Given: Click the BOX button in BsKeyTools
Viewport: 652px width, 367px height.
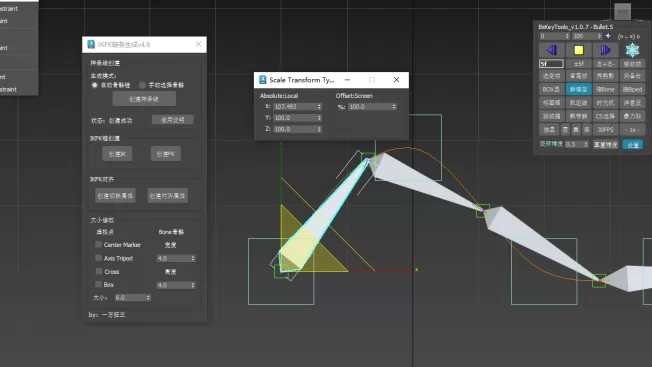Looking at the screenshot, I should tap(551, 89).
